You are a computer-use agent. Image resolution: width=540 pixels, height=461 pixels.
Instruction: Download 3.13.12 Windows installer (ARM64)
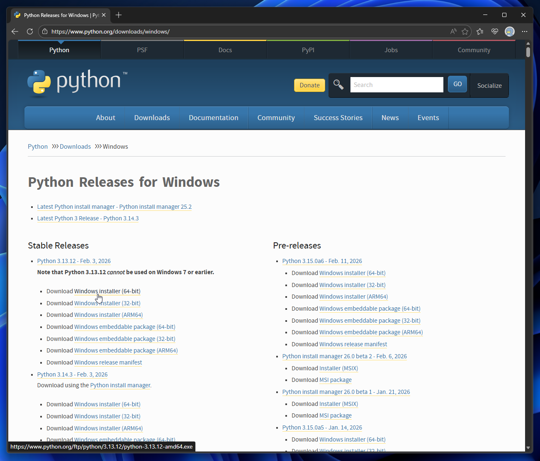click(x=108, y=315)
